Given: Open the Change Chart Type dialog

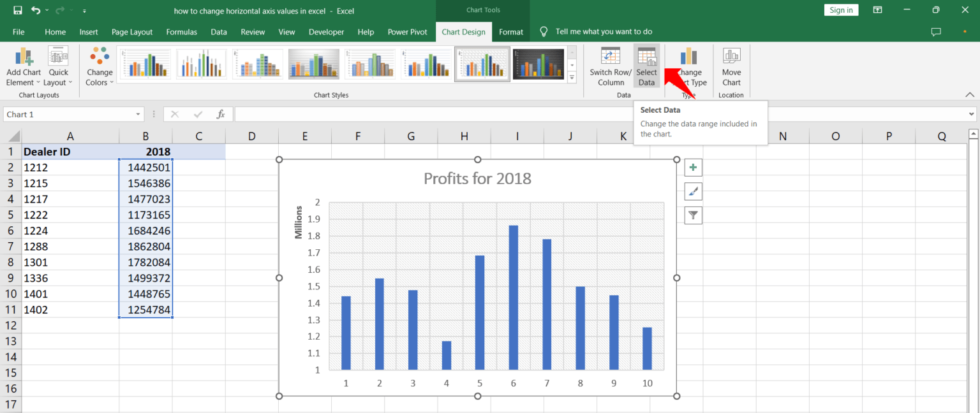Looking at the screenshot, I should (688, 64).
